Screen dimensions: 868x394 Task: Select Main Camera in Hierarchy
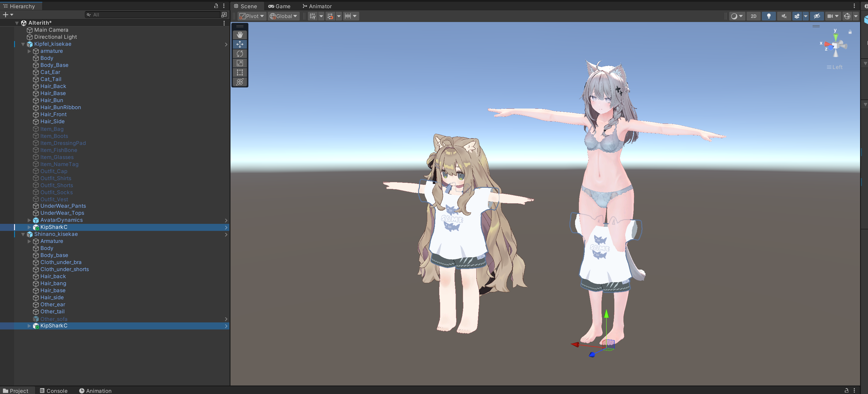51,30
